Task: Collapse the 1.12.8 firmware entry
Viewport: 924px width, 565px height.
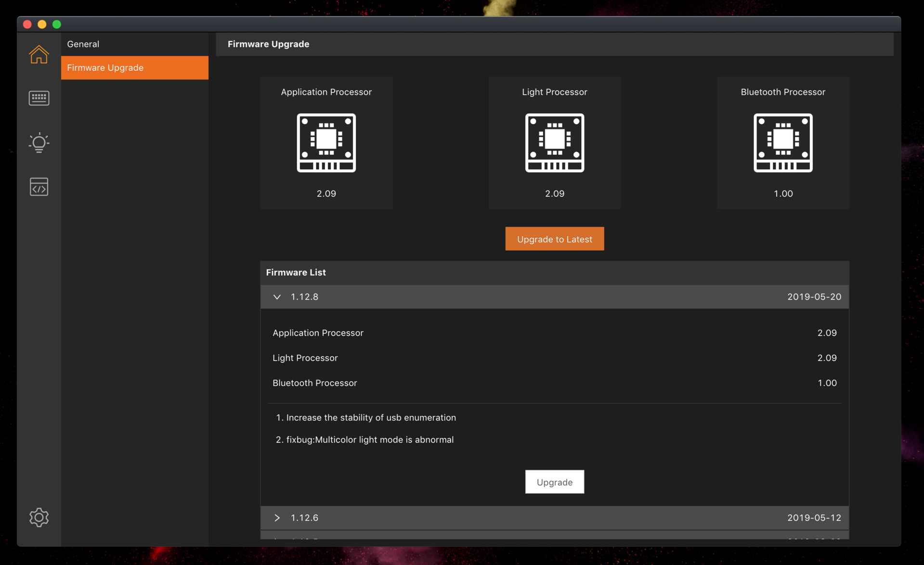Action: pyautogui.click(x=277, y=297)
